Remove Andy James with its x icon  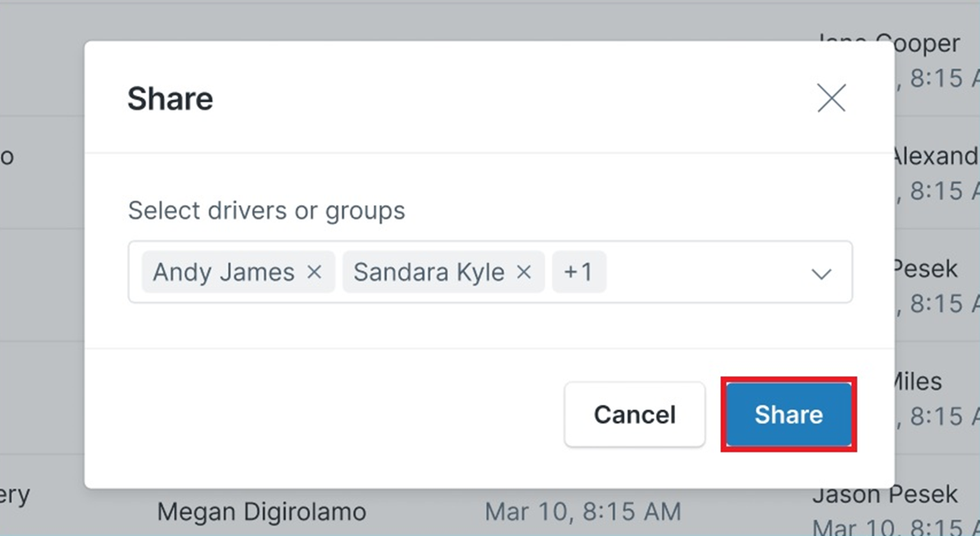click(314, 272)
